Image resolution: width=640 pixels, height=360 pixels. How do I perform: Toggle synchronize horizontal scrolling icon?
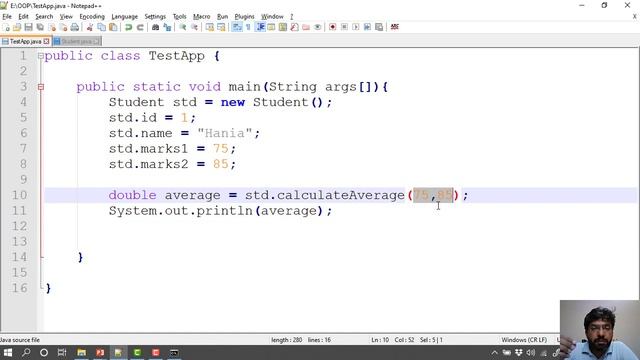[x=221, y=27]
